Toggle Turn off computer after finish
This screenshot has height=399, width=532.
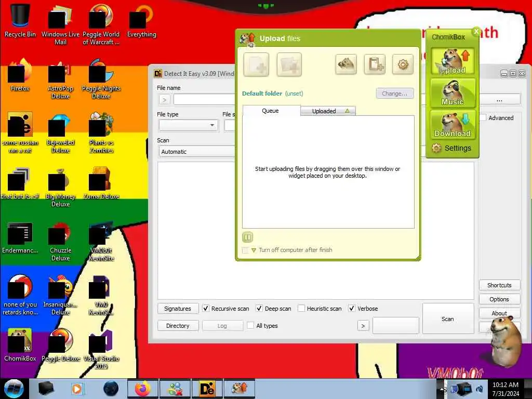pyautogui.click(x=245, y=250)
